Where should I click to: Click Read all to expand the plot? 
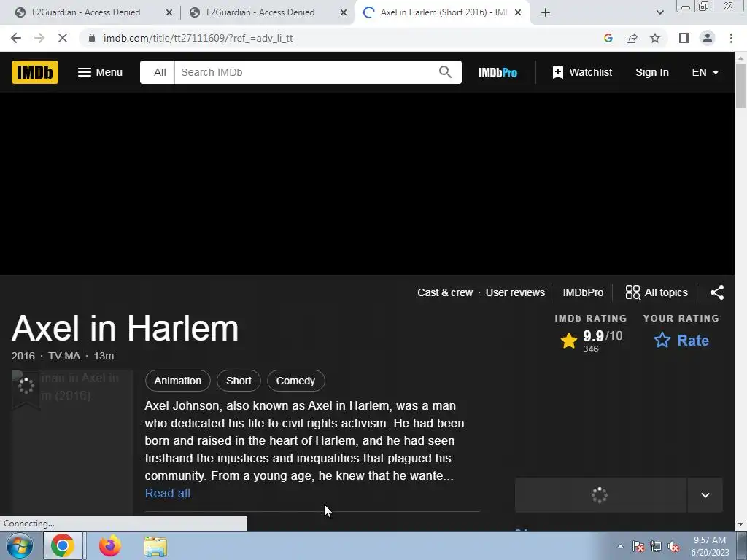click(x=168, y=493)
